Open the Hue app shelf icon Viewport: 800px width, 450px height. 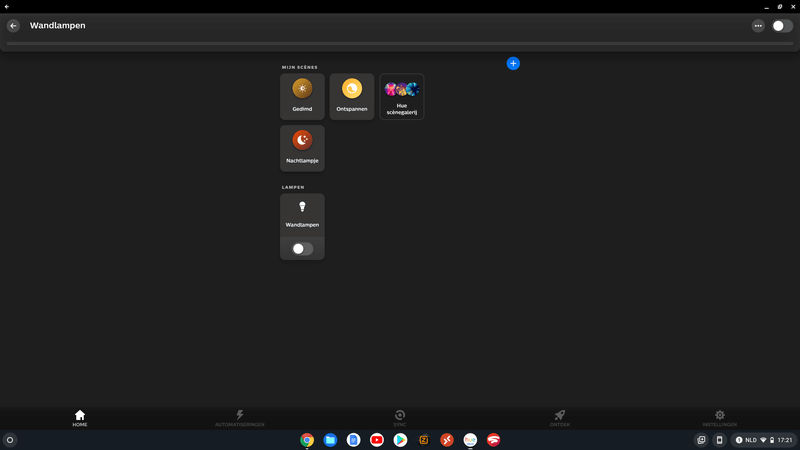point(470,440)
